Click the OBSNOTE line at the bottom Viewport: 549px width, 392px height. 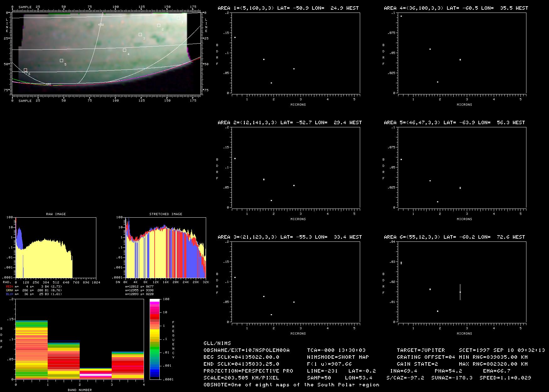click(x=291, y=384)
